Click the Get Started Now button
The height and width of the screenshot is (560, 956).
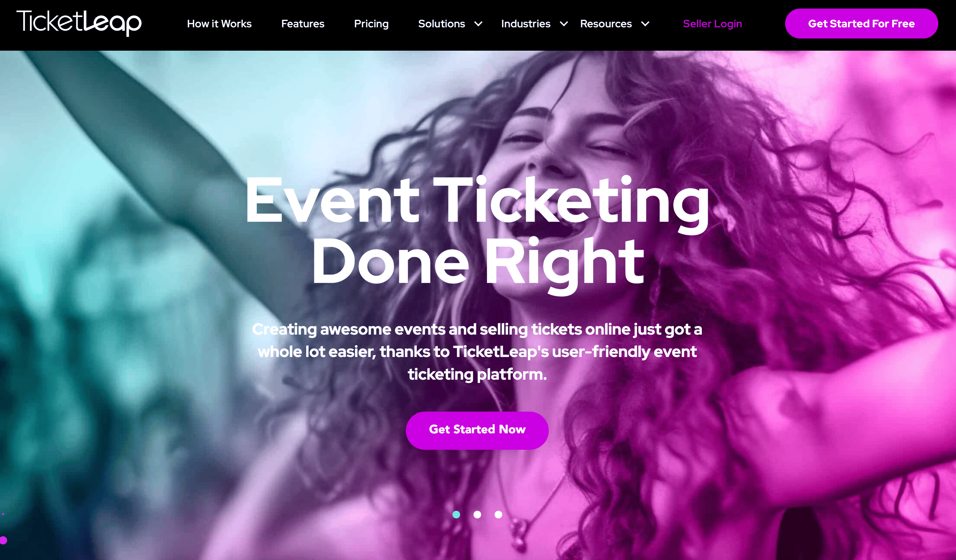(477, 430)
